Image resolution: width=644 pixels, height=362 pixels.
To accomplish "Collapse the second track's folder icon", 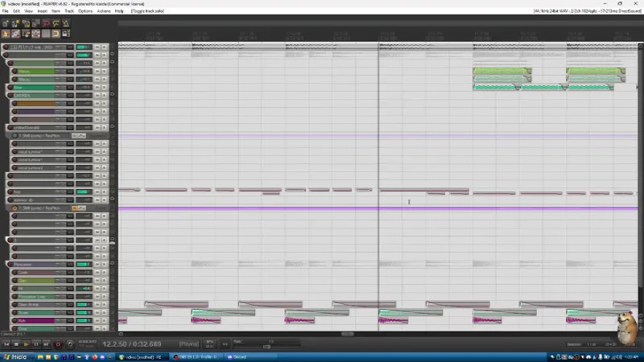I will (112, 55).
